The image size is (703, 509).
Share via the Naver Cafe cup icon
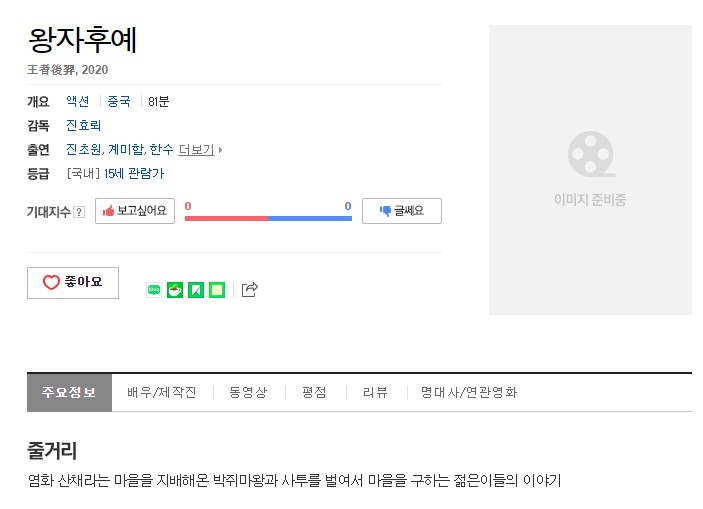pos(175,290)
